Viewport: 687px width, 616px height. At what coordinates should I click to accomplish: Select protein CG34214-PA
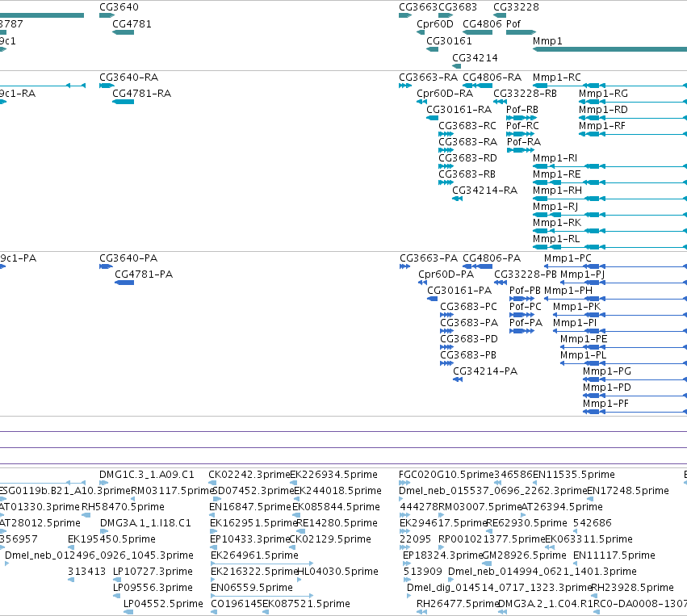(x=485, y=371)
